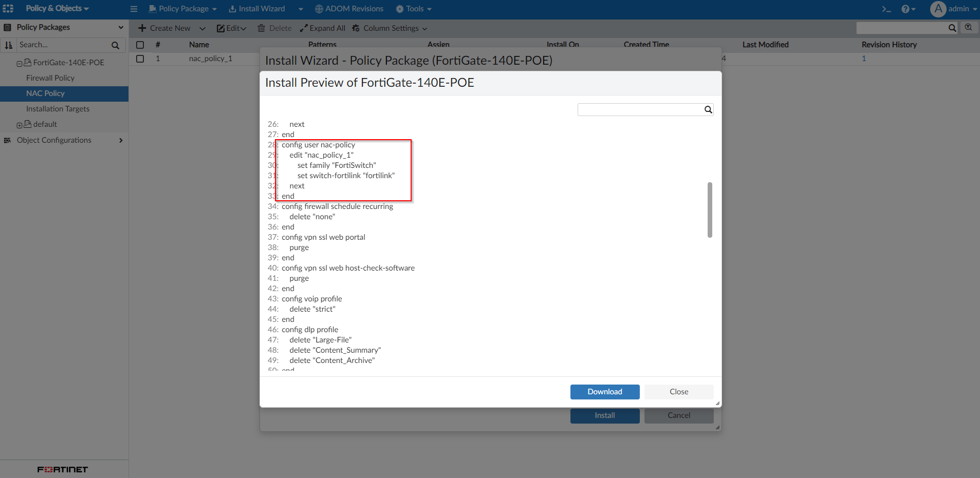Open the Tools menu

pos(414,9)
